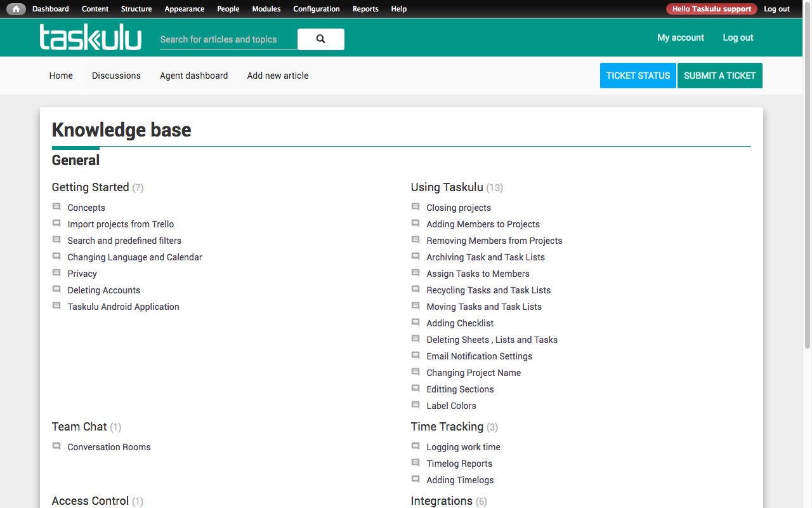Click icon beside Adding Timelogs
Viewport: 812px width, 508px height.
pyautogui.click(x=416, y=479)
